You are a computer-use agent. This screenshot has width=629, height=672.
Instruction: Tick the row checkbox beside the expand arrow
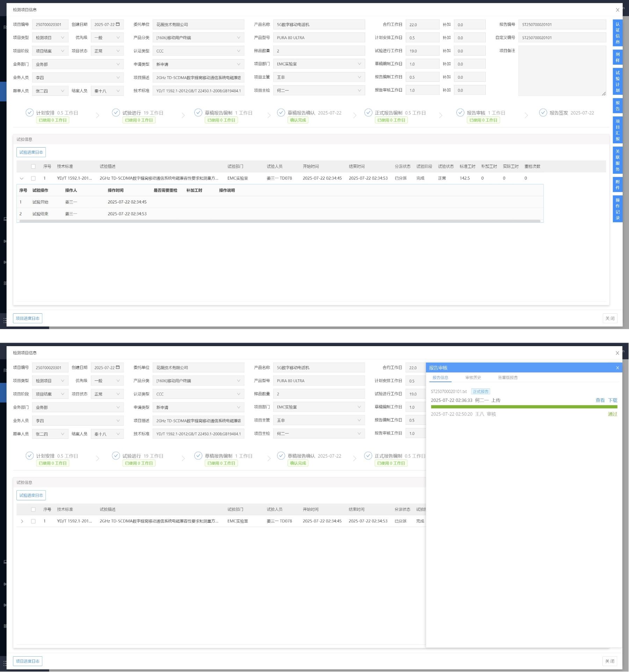point(33,521)
